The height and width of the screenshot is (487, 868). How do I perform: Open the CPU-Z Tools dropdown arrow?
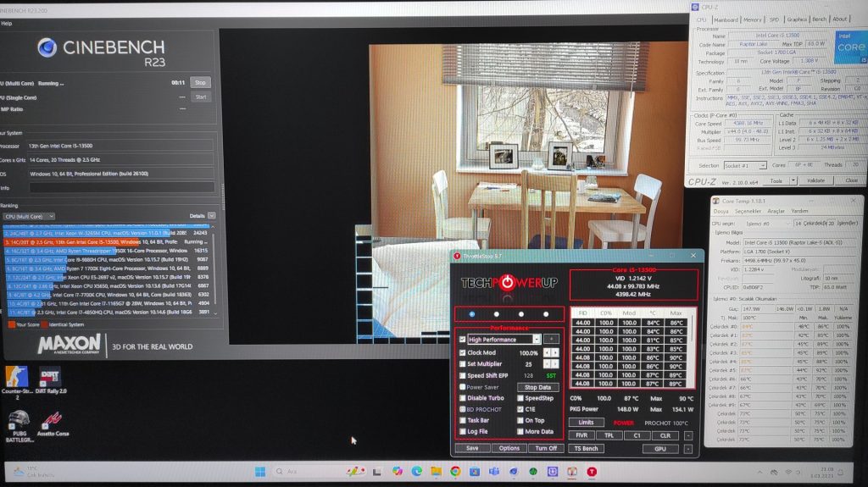pyautogui.click(x=793, y=180)
